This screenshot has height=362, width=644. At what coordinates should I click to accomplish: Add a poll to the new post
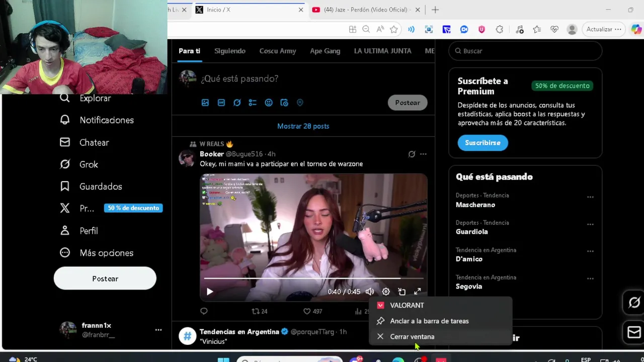[x=253, y=103]
